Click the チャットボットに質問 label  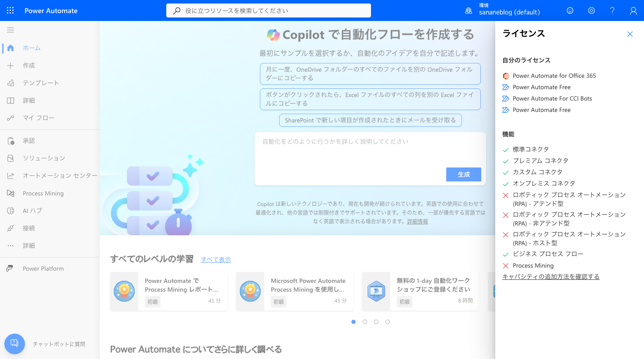59,345
